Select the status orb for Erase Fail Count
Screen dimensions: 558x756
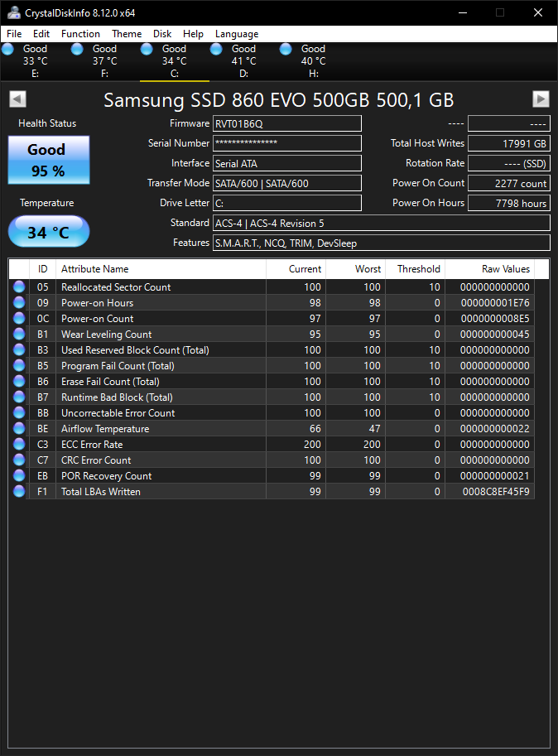(19, 382)
